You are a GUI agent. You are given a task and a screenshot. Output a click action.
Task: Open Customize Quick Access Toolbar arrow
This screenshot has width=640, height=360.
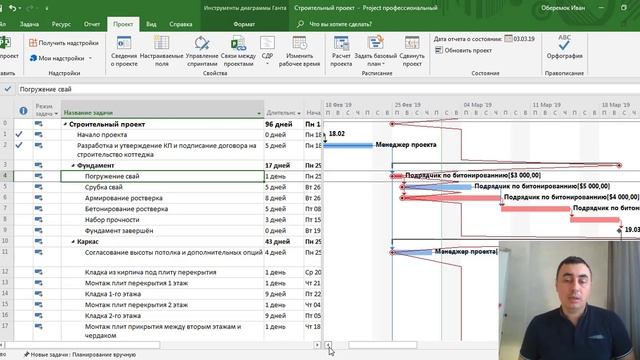tap(47, 8)
